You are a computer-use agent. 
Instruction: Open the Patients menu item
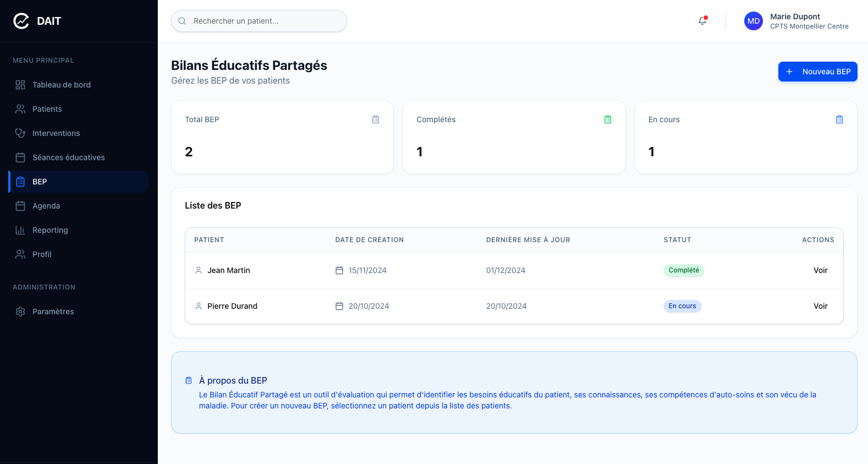[47, 109]
